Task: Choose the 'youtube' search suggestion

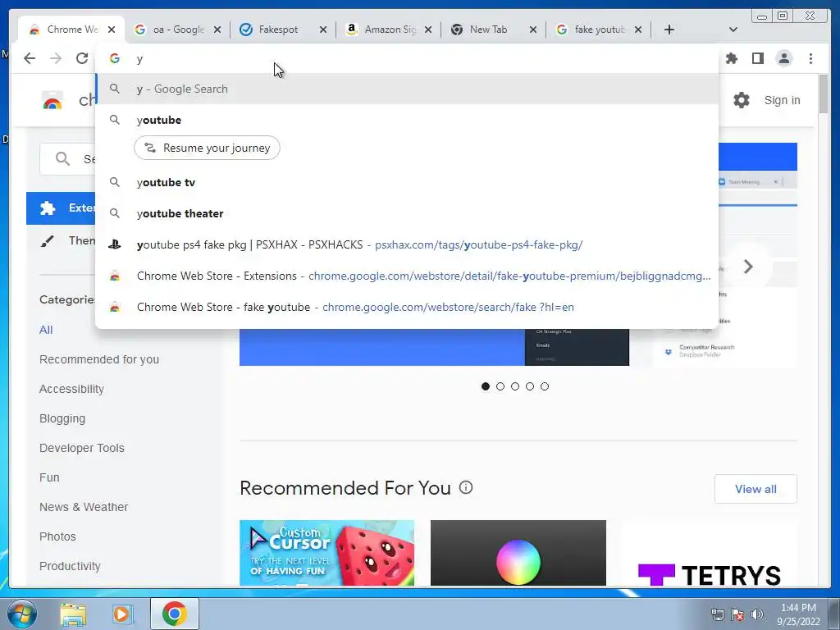Action: pos(407,120)
